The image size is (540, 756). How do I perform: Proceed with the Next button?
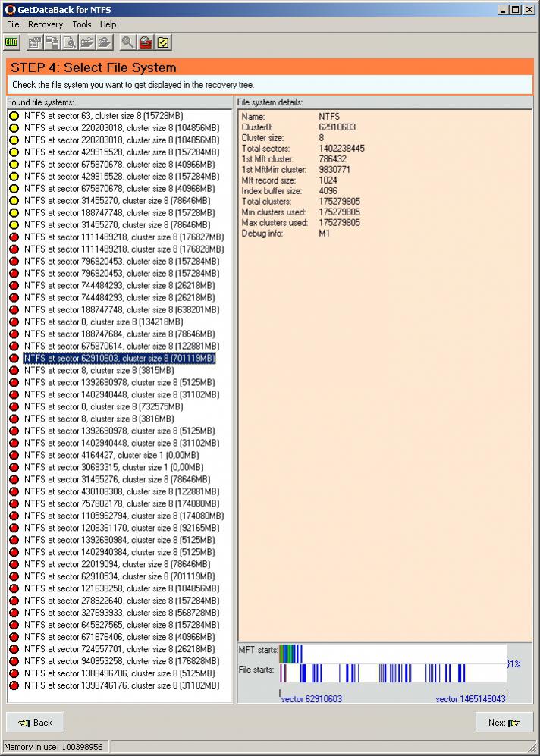[x=504, y=722]
